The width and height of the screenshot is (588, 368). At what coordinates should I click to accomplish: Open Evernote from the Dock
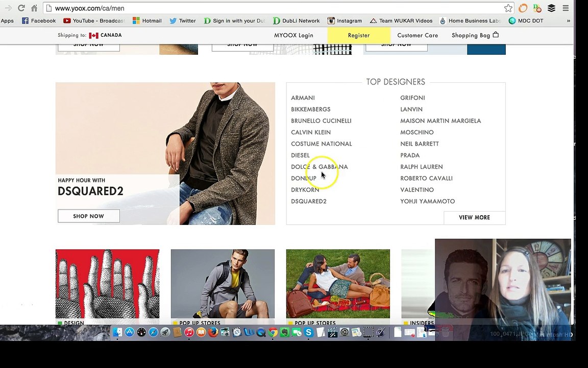(285, 332)
